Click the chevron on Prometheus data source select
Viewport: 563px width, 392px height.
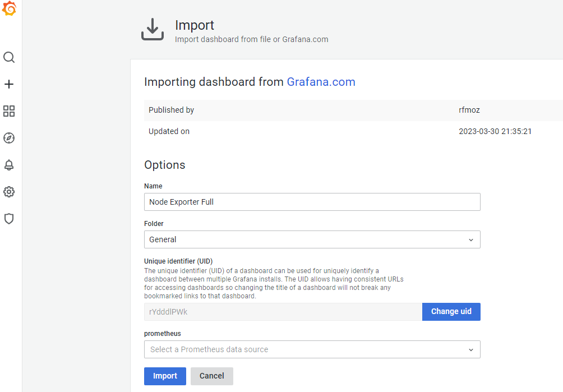[x=471, y=349]
